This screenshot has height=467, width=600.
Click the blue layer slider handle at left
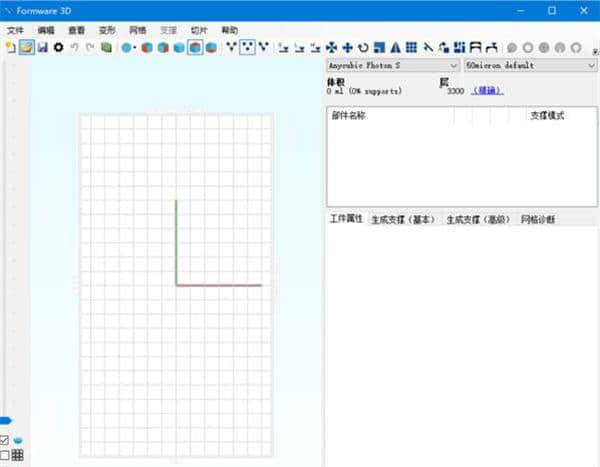(x=6, y=420)
